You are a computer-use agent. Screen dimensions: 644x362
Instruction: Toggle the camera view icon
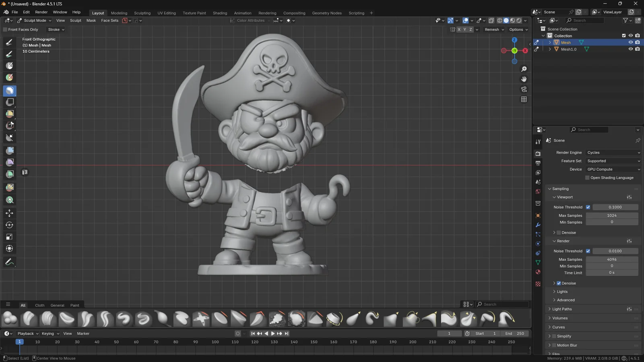pos(524,89)
